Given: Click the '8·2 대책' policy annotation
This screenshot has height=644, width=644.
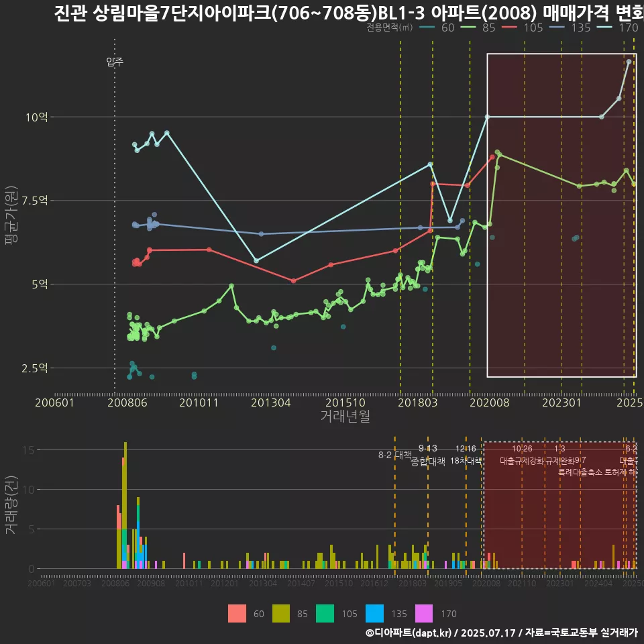Looking at the screenshot, I should 394,455.
